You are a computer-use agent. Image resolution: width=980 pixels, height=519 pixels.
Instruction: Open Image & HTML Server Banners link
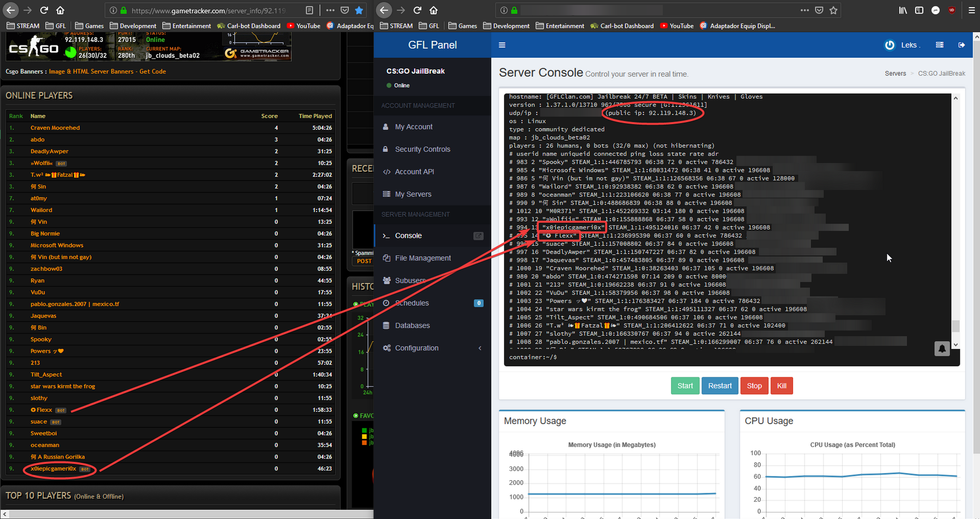(x=107, y=71)
